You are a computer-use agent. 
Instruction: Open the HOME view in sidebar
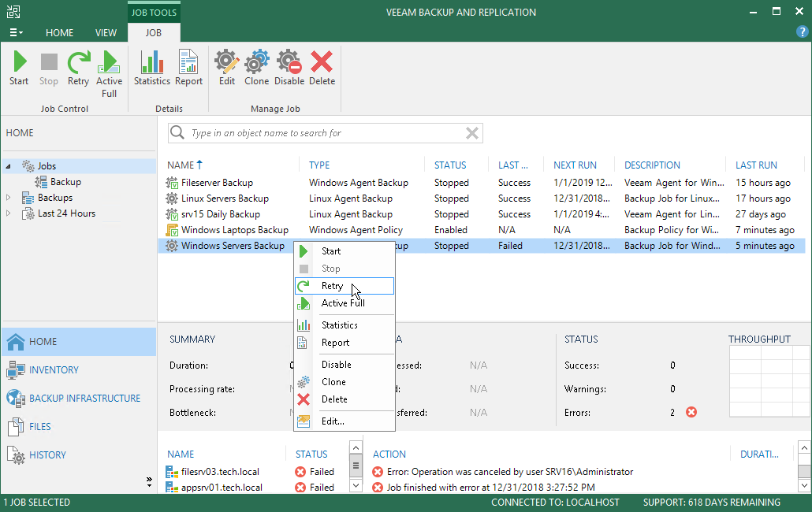point(79,342)
